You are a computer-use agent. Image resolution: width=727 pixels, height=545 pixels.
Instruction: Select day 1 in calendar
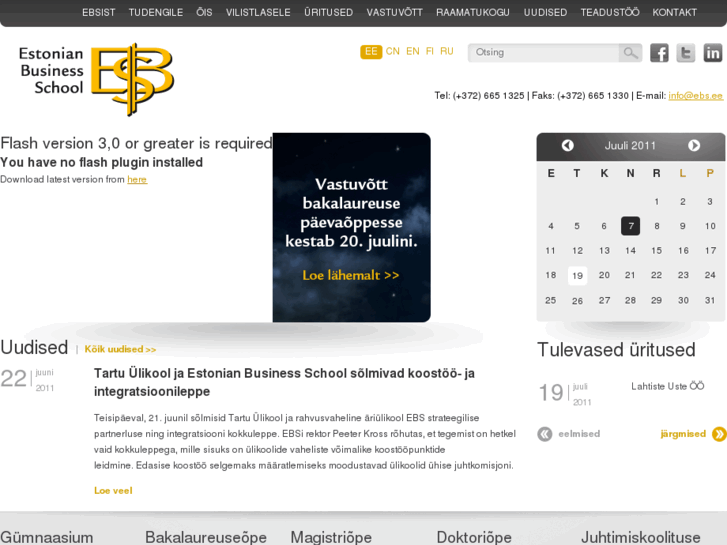[657, 202]
